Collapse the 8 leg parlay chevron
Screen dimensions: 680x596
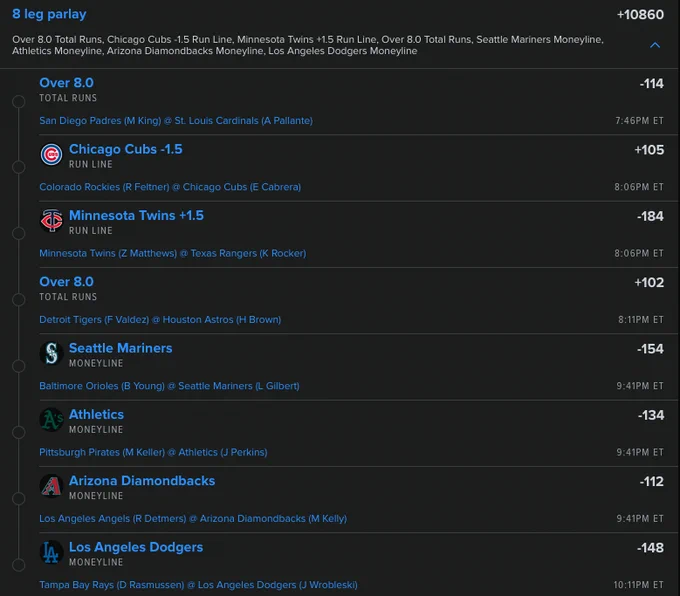(x=655, y=45)
